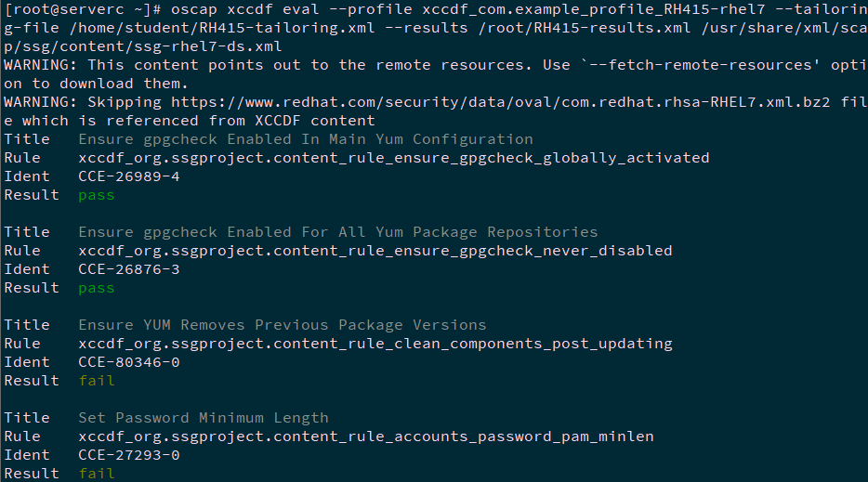Click identifier CCE-26989-4
Image resolution: width=868 pixels, height=482 pixels.
[x=129, y=176]
